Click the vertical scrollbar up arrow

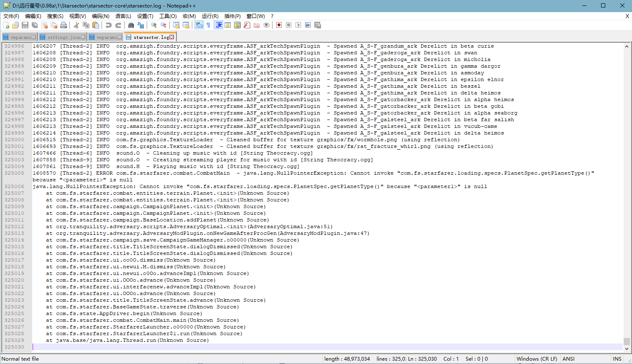point(627,46)
